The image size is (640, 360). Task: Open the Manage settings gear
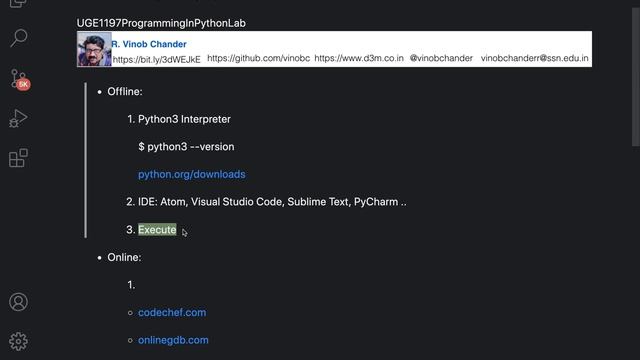(18, 341)
